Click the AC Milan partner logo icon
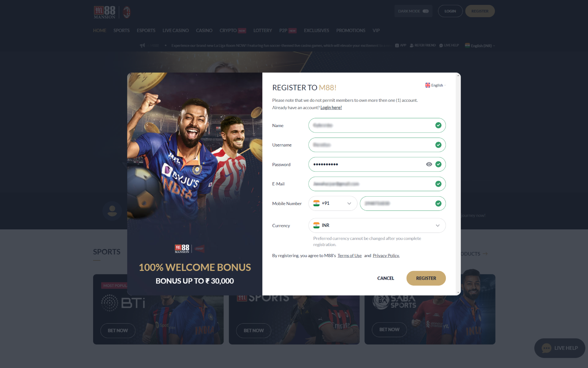Viewport: 588px width, 368px height. pyautogui.click(x=126, y=11)
